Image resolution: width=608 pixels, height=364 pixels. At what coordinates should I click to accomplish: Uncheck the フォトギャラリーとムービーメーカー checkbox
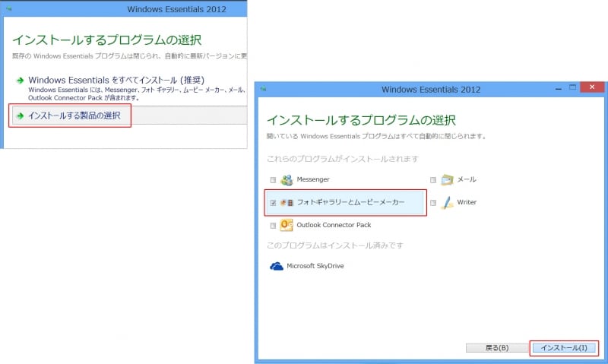(273, 203)
